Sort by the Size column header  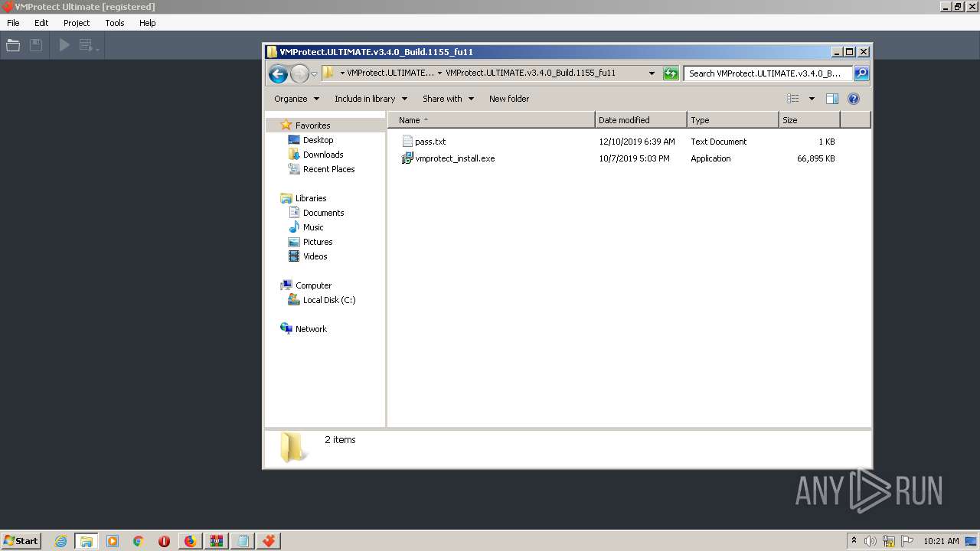click(809, 120)
